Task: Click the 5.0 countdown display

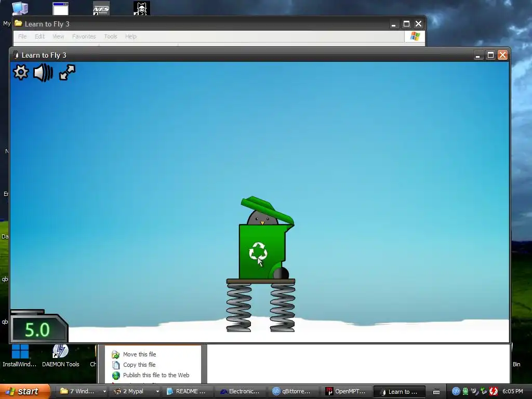Action: [37, 329]
